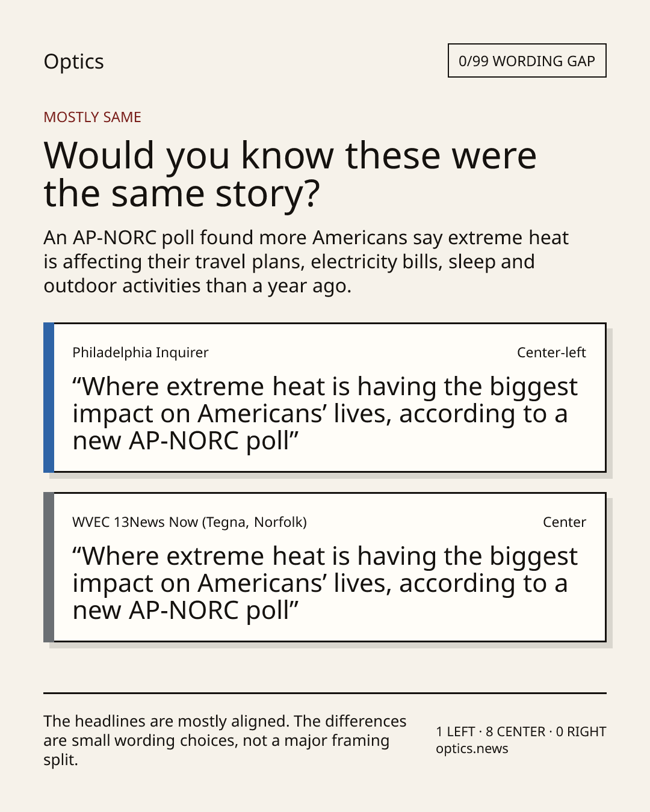Click the 1 LEFT · 8 CENTER · 0 RIGHT count
Viewport: 650px width, 812px height.
[521, 731]
